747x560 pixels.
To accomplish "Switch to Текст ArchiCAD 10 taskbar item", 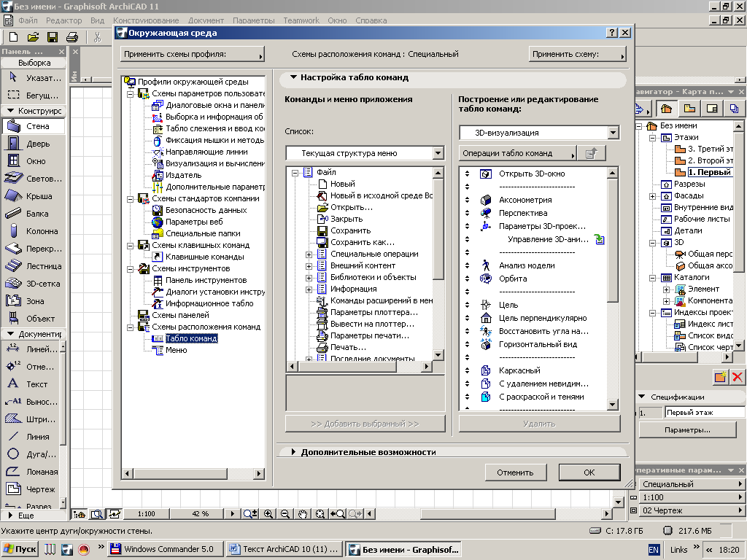I will tap(285, 549).
